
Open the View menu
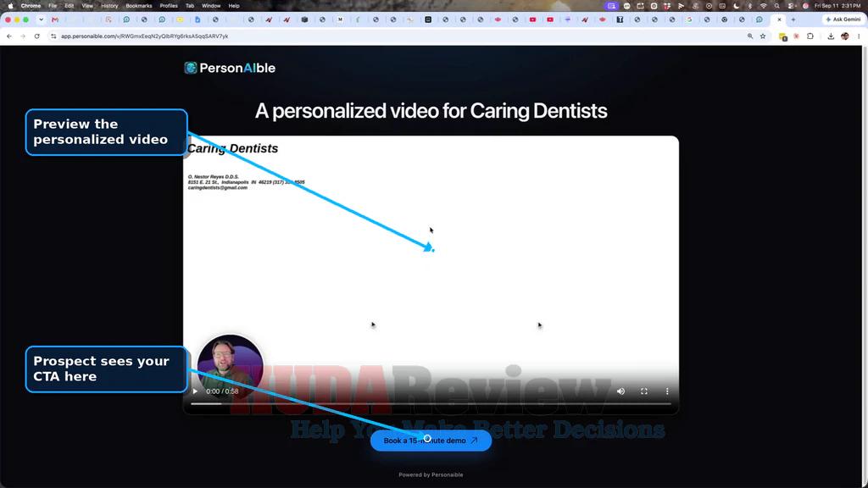87,6
